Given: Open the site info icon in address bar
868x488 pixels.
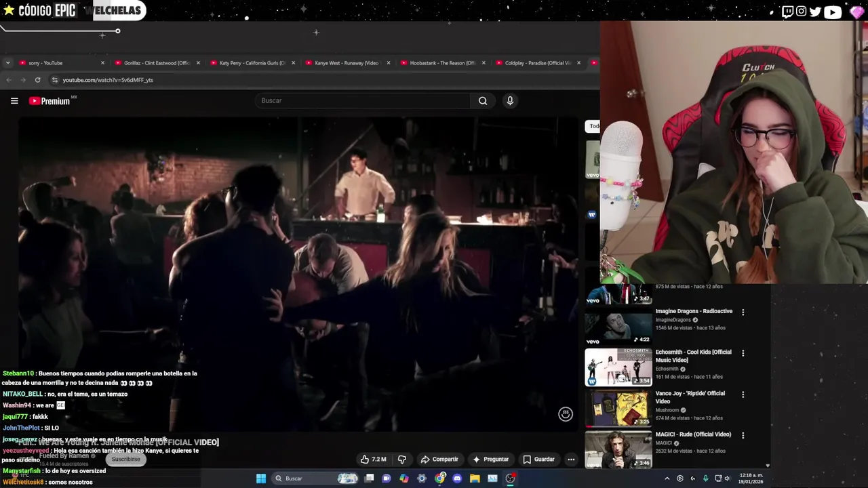Looking at the screenshot, I should 55,80.
